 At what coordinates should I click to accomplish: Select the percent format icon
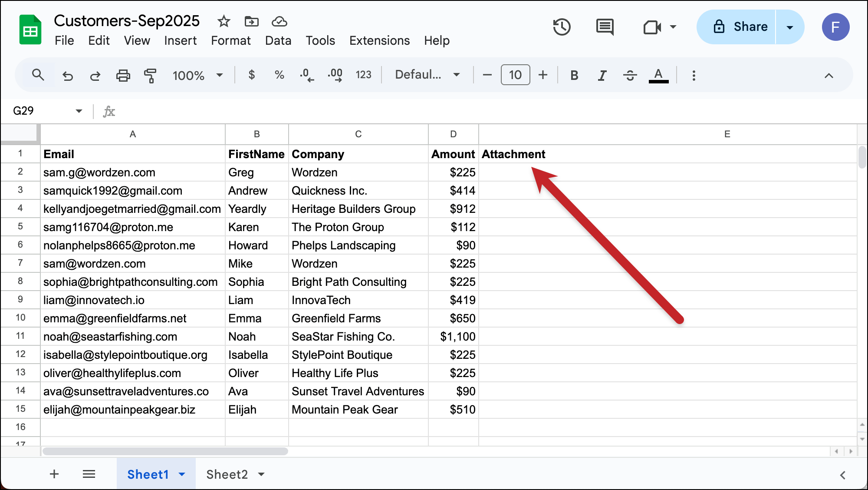(279, 75)
